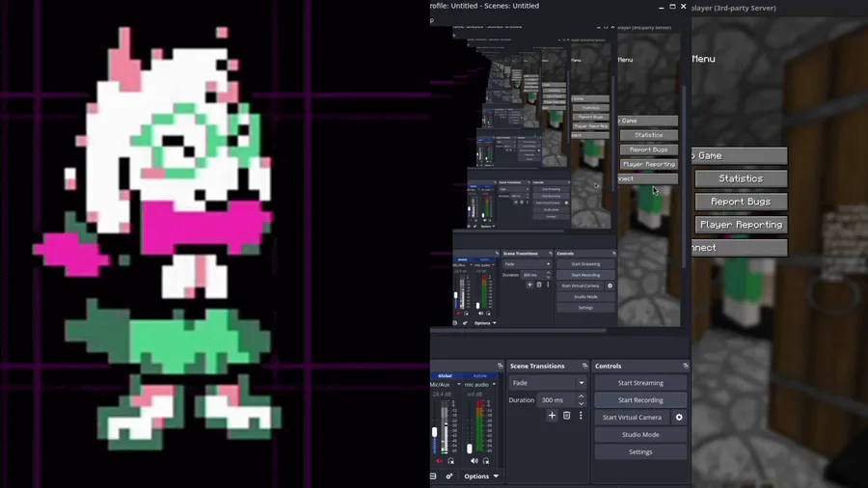868x488 pixels.
Task: Click the "Scene Transitions" dock title
Action: point(537,366)
